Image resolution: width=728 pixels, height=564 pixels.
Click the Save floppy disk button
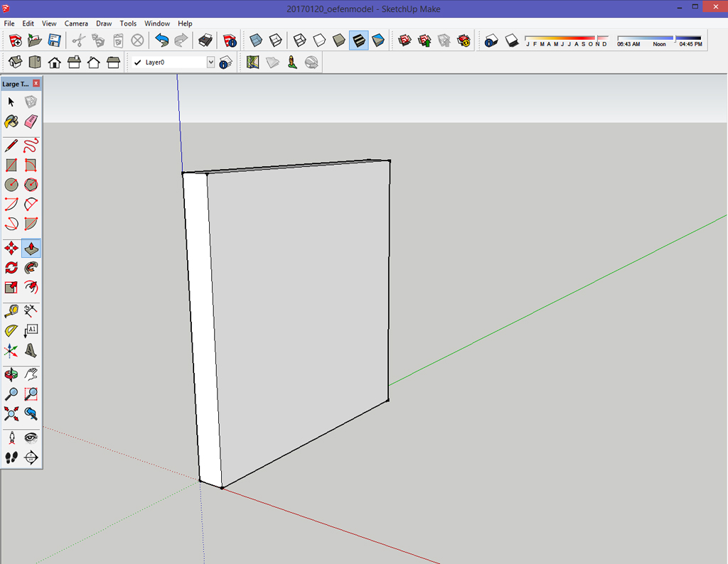click(x=54, y=40)
